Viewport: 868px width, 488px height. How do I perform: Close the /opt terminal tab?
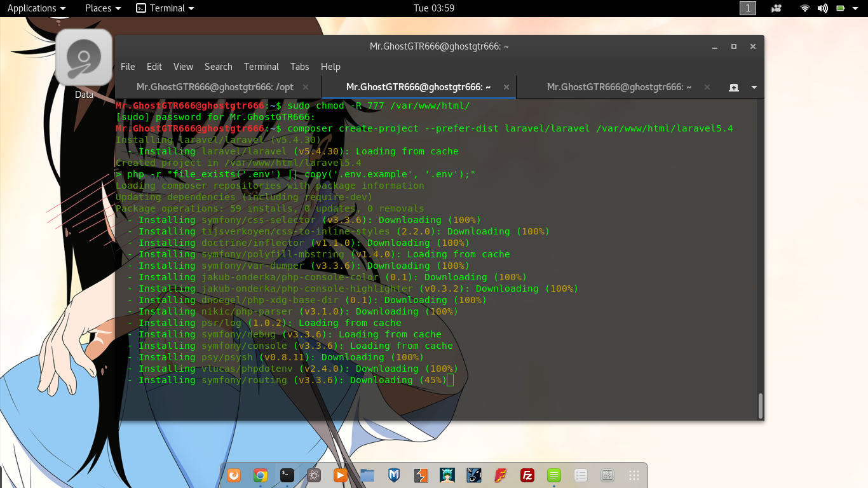tap(306, 87)
